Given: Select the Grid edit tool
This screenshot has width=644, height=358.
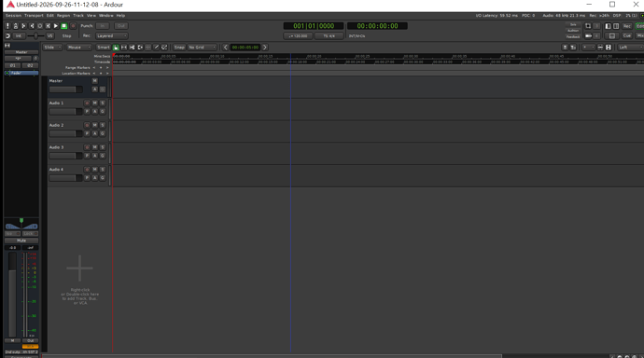Looking at the screenshot, I should point(148,48).
